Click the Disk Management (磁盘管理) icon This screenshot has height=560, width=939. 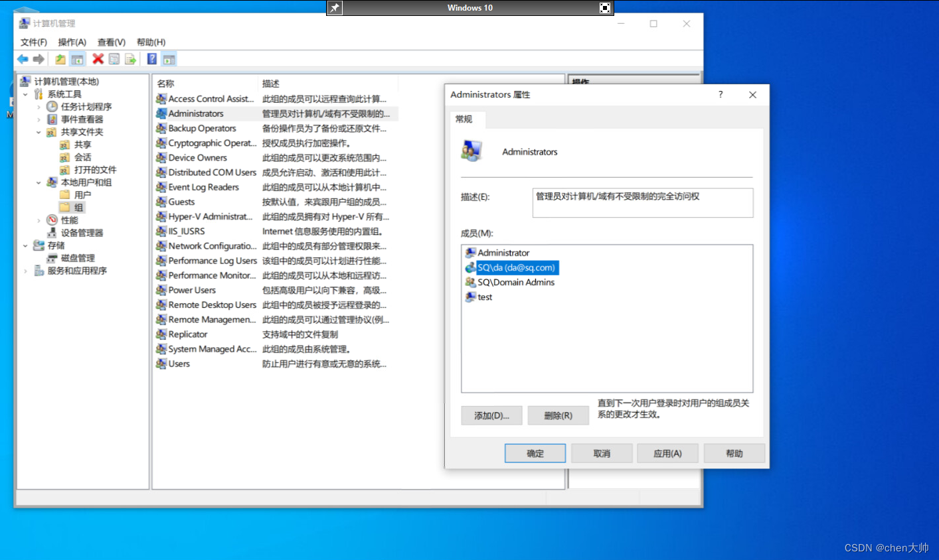click(52, 257)
